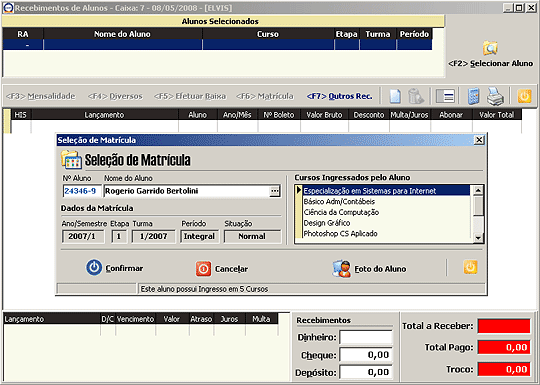Click the Curso column header
Image resolution: width=540 pixels, height=385 pixels.
pyautogui.click(x=268, y=34)
